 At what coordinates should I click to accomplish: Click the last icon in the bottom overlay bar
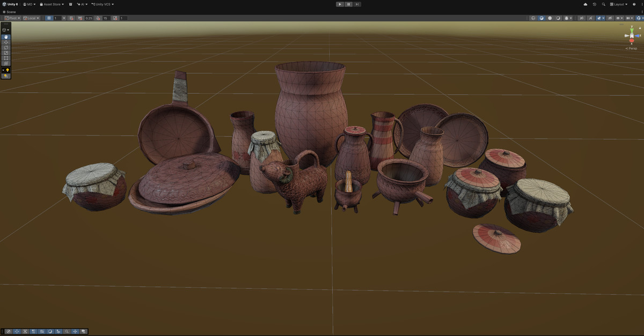[x=83, y=331]
